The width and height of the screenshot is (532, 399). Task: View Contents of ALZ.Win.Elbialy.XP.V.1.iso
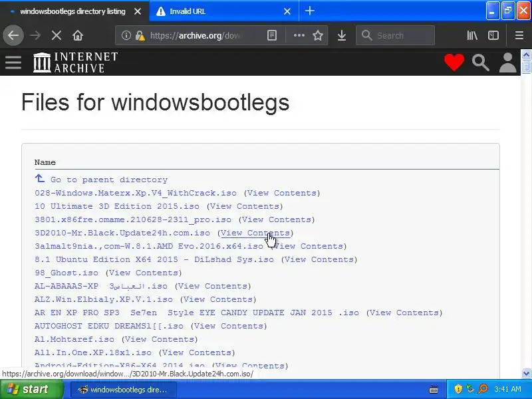[x=218, y=299]
